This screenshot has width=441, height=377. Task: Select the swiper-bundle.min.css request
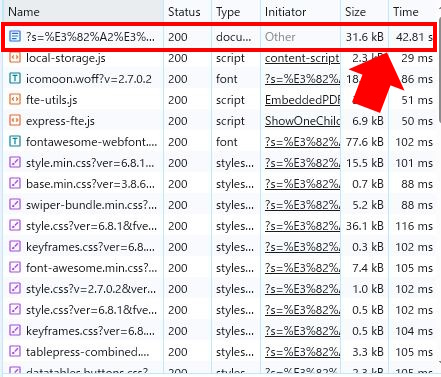click(91, 205)
